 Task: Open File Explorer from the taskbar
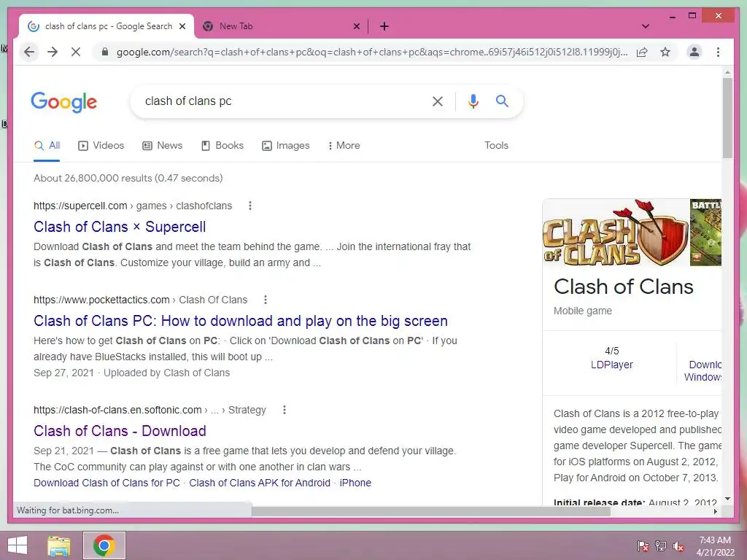pos(58,545)
